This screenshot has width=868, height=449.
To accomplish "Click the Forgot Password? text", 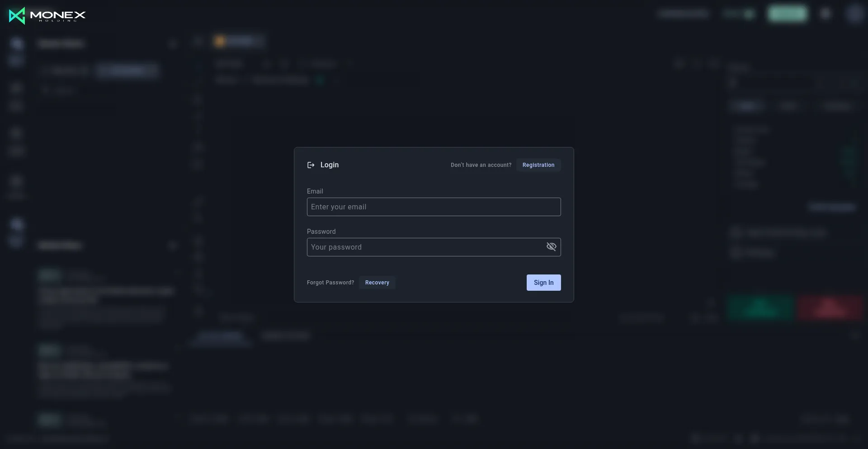I will click(x=330, y=283).
